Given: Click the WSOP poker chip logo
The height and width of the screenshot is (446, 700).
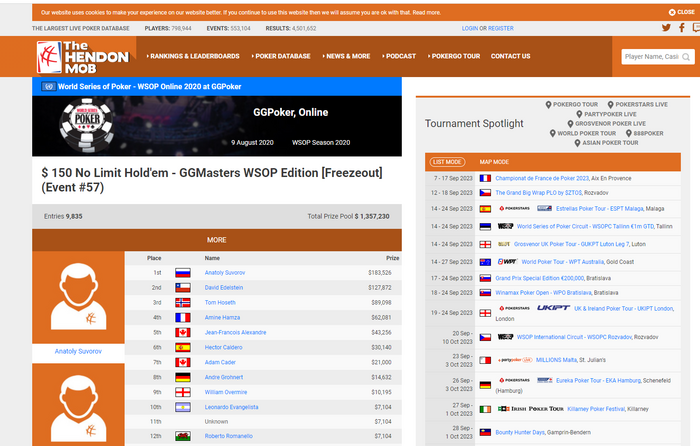Looking at the screenshot, I should [87, 125].
